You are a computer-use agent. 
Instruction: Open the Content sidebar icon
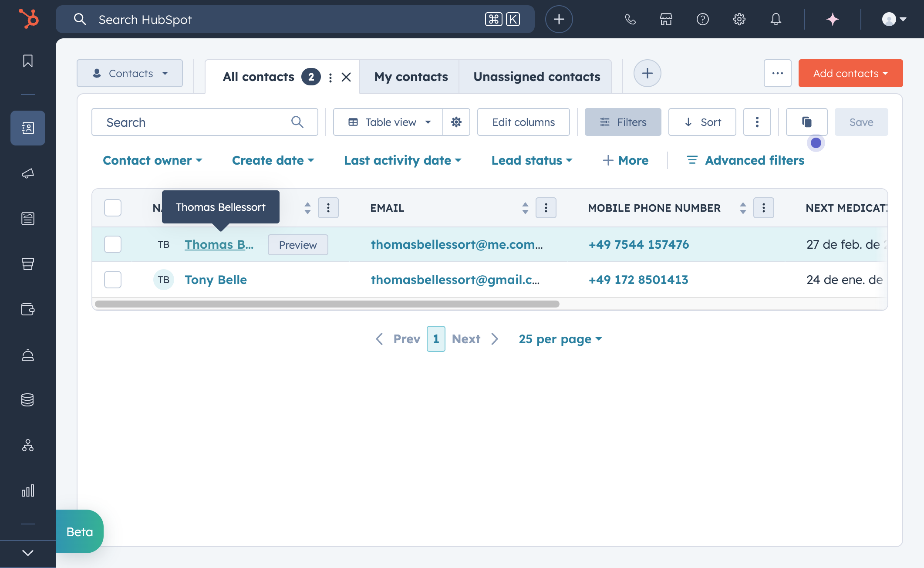coord(28,219)
